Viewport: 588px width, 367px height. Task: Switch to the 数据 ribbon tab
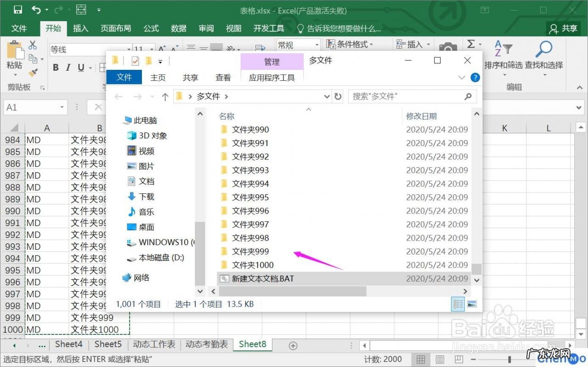178,28
